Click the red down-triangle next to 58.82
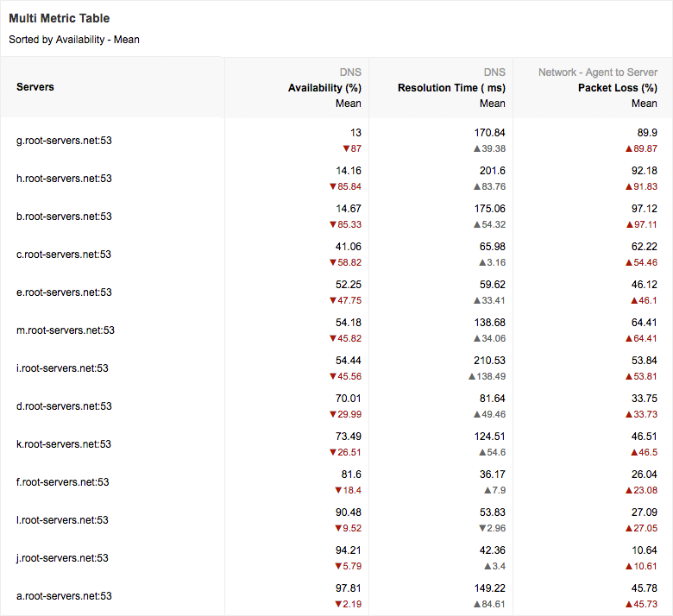Image resolution: width=673 pixels, height=616 pixels. click(332, 263)
